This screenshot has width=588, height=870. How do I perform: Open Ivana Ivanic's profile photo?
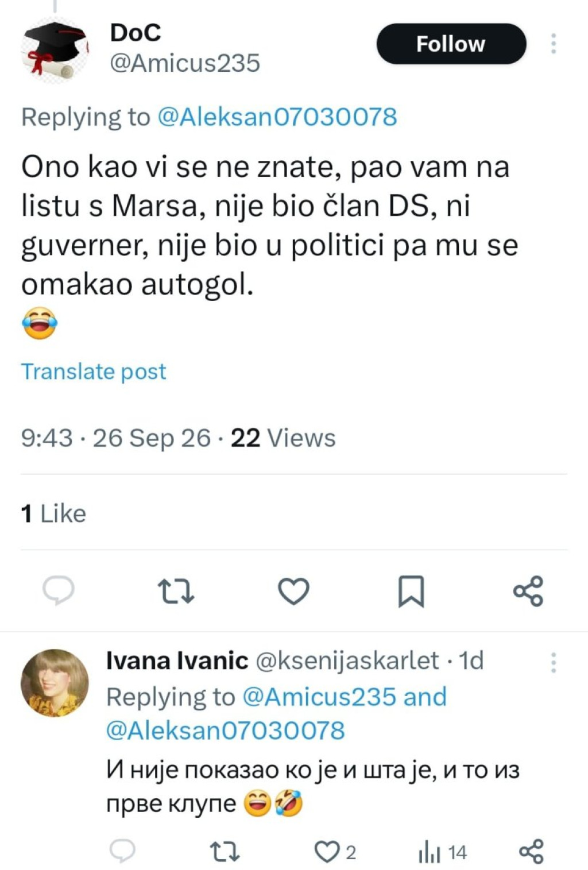click(x=55, y=683)
